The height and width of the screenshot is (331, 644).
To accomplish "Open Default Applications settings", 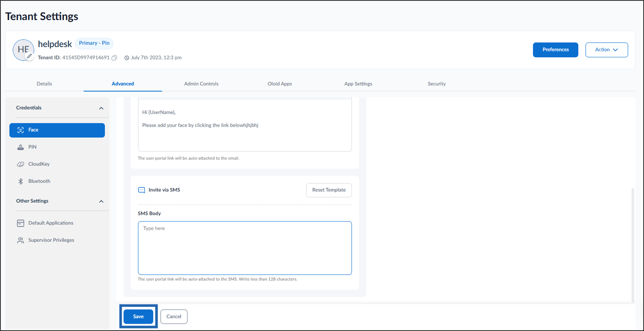I will coord(57,223).
